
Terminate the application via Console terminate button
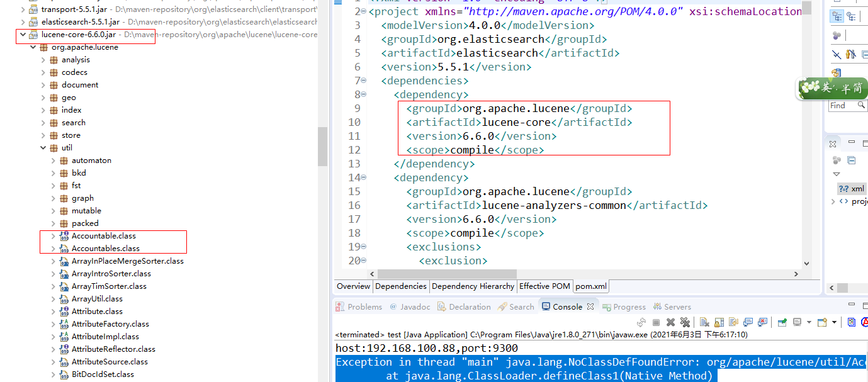(x=656, y=322)
